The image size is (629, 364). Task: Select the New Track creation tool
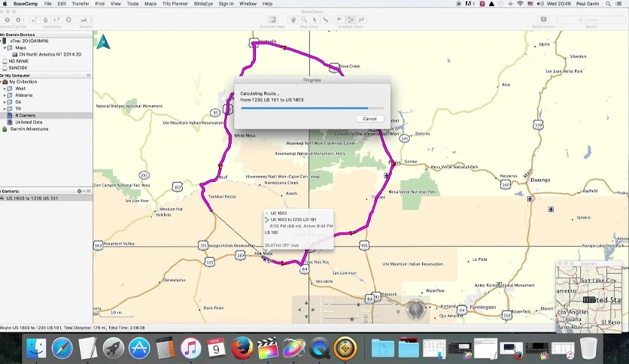pos(361,20)
